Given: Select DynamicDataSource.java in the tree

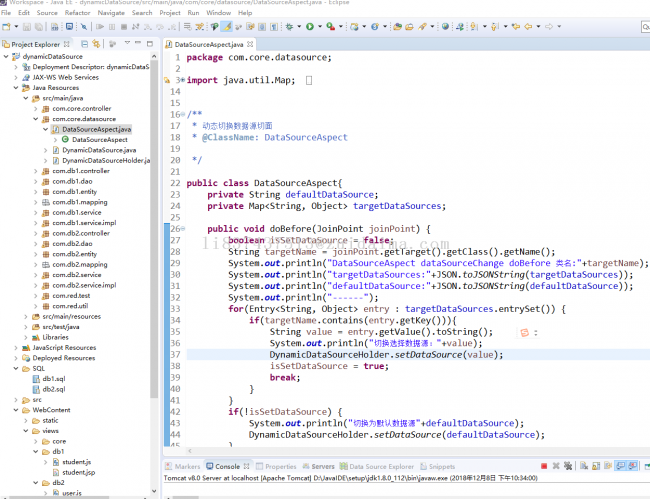Looking at the screenshot, I should 98,150.
